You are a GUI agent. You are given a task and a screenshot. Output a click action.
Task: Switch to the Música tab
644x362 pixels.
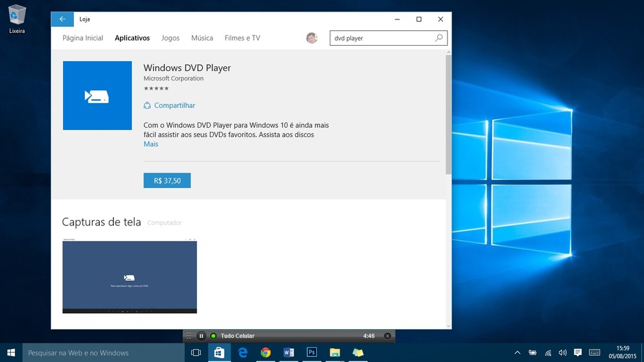(x=202, y=38)
